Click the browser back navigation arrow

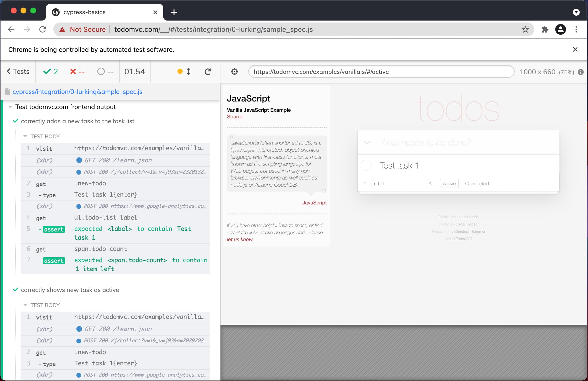pos(11,30)
